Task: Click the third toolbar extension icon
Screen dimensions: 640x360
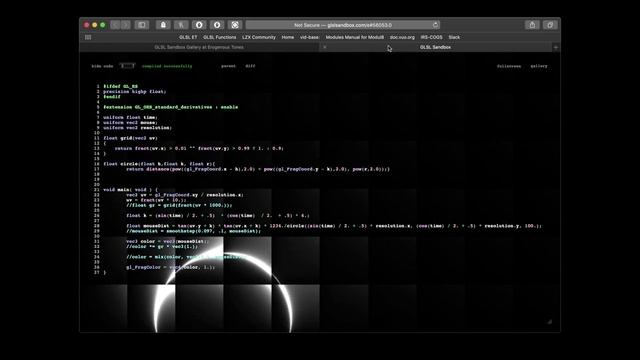Action: 199,25
